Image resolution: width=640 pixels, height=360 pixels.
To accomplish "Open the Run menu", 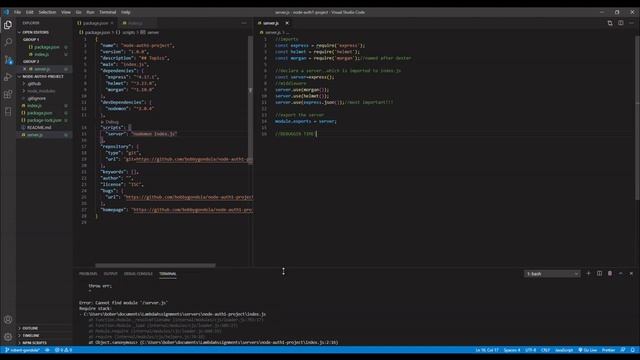I will [x=90, y=12].
